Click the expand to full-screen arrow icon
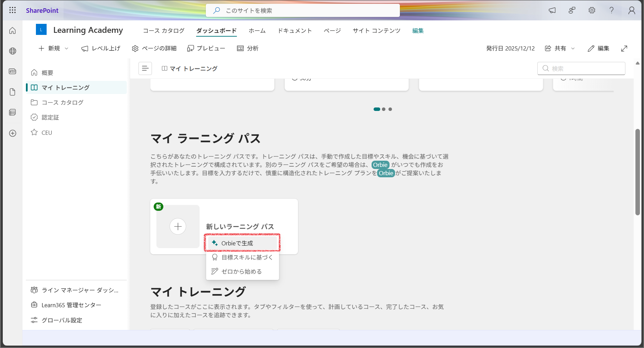This screenshot has width=644, height=348. point(624,48)
